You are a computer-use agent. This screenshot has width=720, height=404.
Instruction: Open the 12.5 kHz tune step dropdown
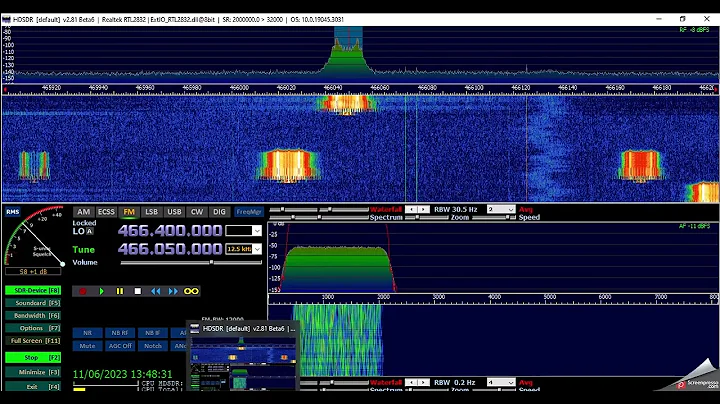[257, 249]
